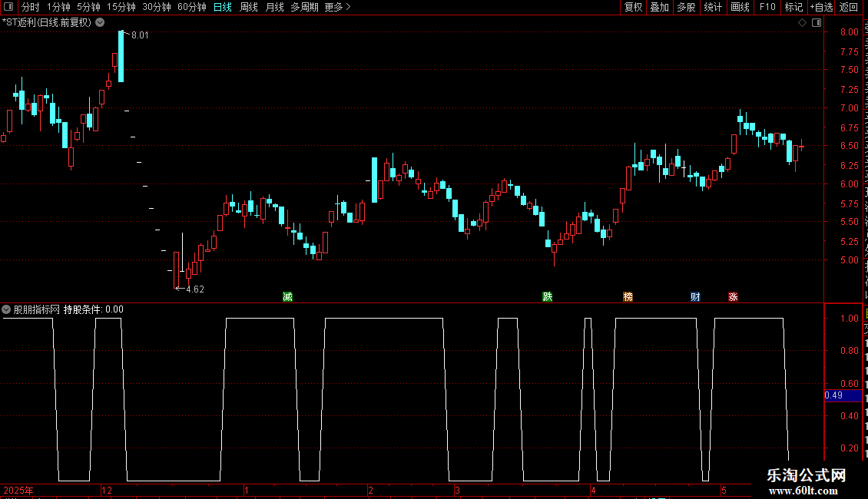Switch to 分时 view
This screenshot has width=868, height=499.
[31, 7]
